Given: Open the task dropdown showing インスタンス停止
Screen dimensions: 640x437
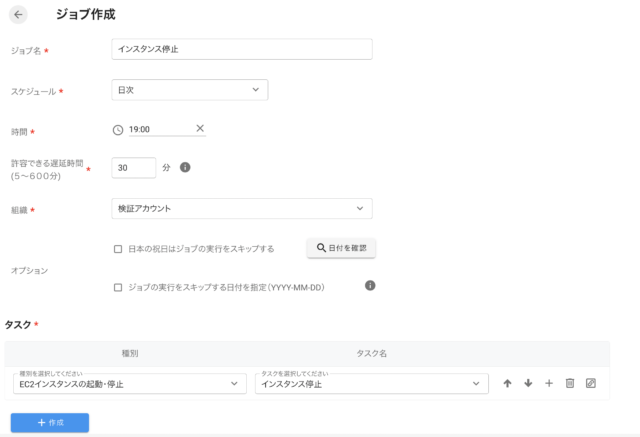Looking at the screenshot, I should (x=371, y=384).
